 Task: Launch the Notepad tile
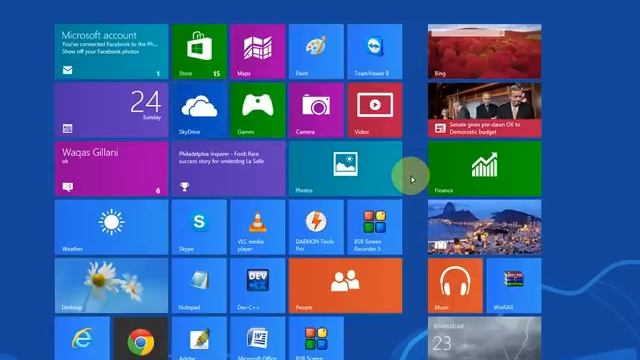(199, 286)
